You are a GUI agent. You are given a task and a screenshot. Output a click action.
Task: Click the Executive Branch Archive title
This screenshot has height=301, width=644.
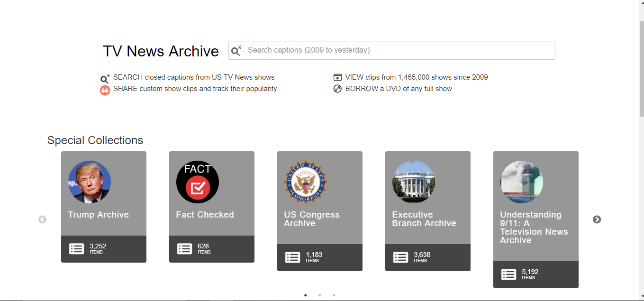(424, 219)
